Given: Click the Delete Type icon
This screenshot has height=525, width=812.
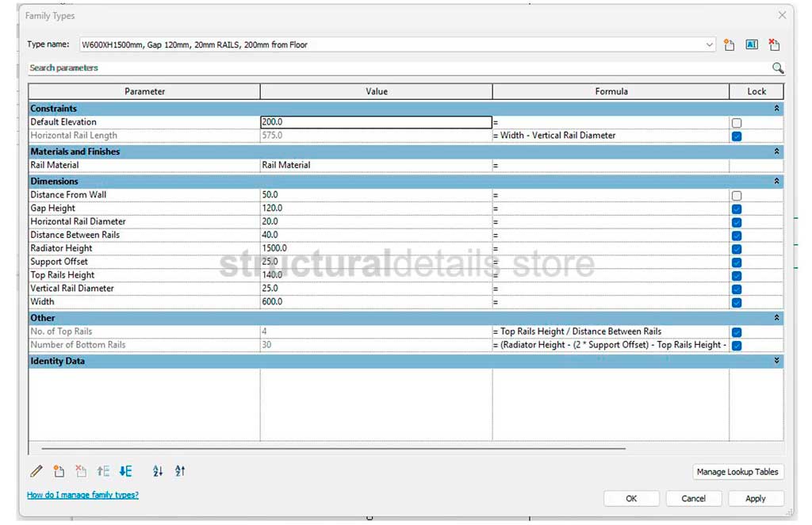Looking at the screenshot, I should click(x=774, y=45).
